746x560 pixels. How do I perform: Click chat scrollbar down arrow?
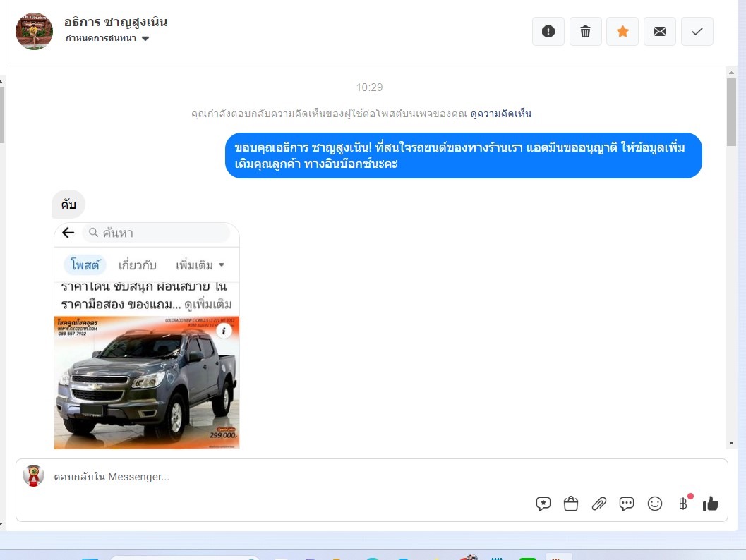(731, 443)
